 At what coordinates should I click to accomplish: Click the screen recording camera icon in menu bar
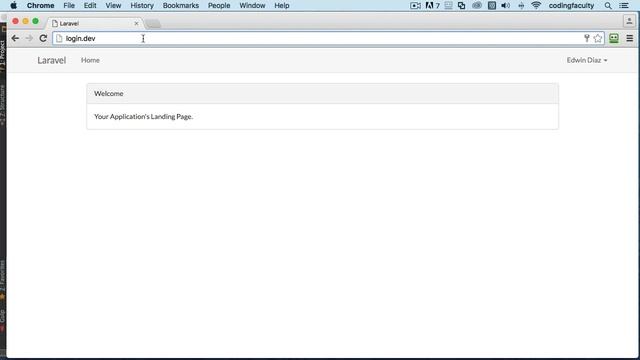pos(415,6)
